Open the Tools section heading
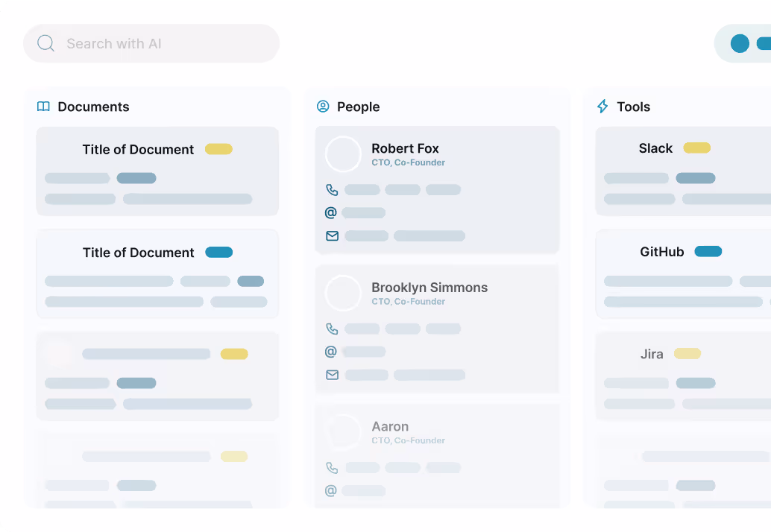Screen dimensions: 771x532 point(633,107)
